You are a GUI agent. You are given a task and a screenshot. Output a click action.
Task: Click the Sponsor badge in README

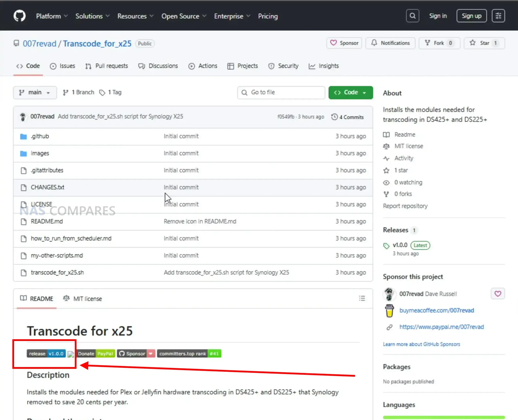coord(136,354)
